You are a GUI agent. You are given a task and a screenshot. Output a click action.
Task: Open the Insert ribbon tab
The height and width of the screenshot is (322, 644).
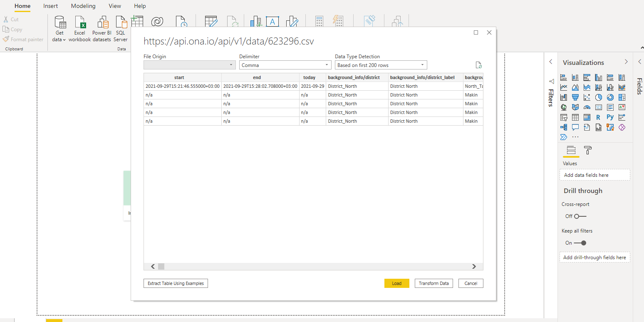click(x=51, y=6)
